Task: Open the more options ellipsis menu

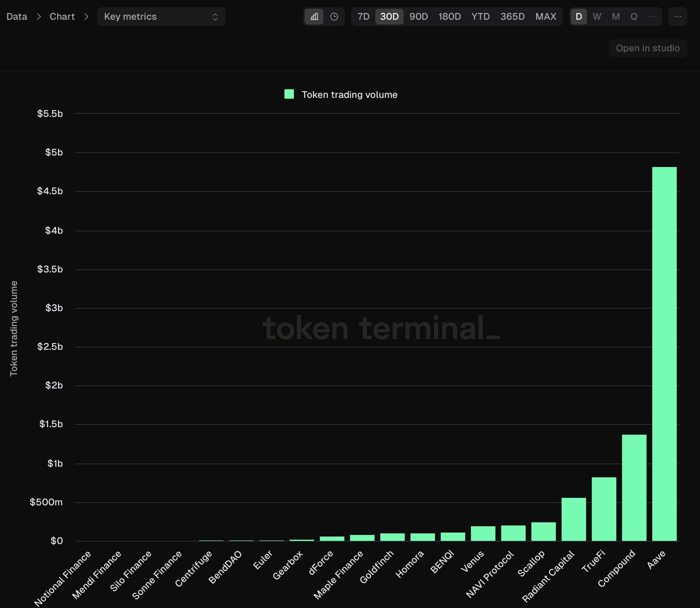Action: point(677,17)
